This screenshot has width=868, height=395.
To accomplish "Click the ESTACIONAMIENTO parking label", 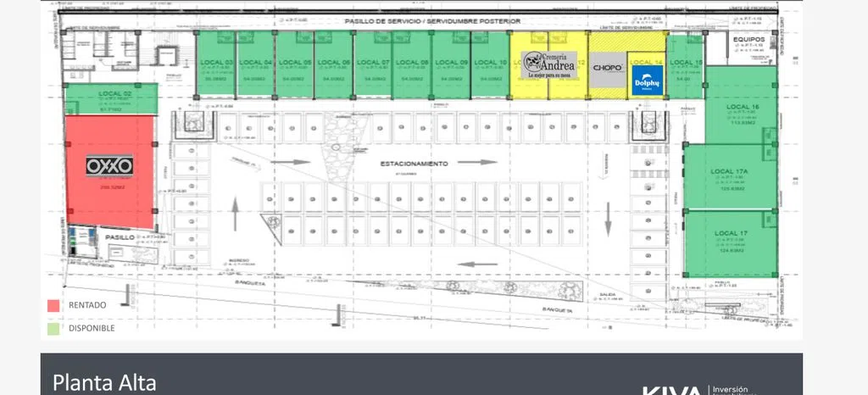I will click(x=414, y=164).
